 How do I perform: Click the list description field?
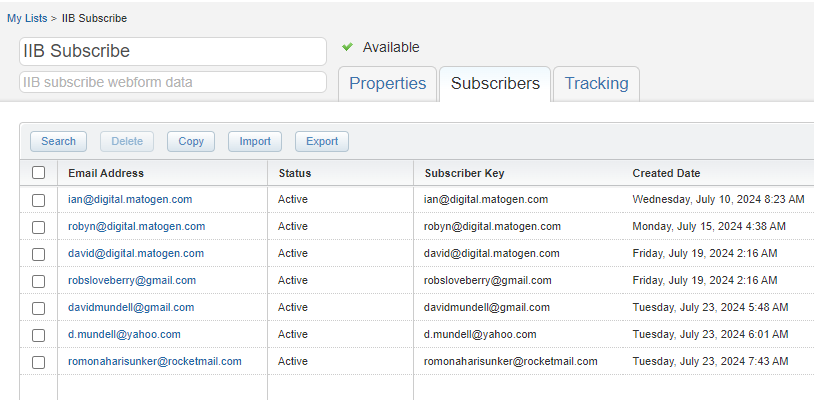click(172, 82)
